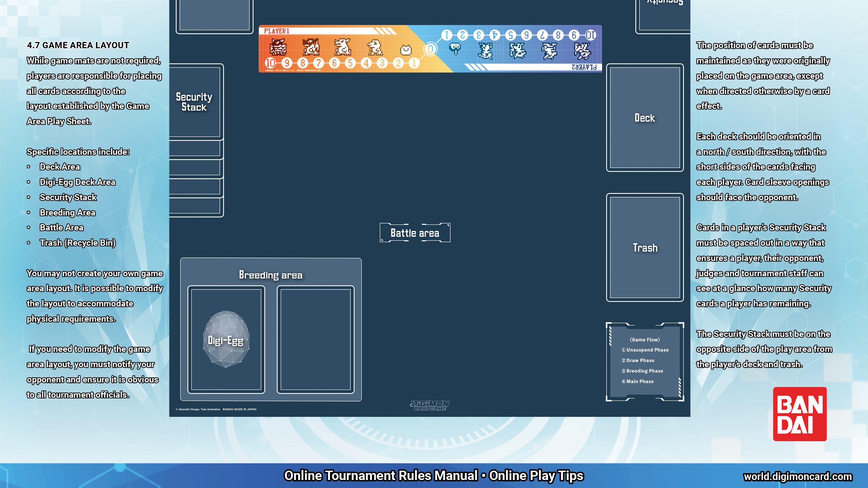Click the Security Stack zone
Screen dimensions: 868x488
(194, 102)
